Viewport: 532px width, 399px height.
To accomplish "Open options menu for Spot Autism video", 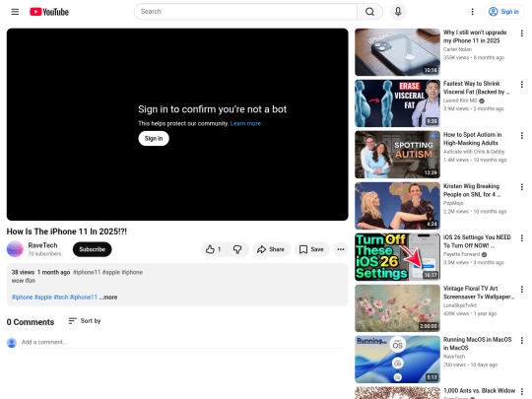I will 522,136.
